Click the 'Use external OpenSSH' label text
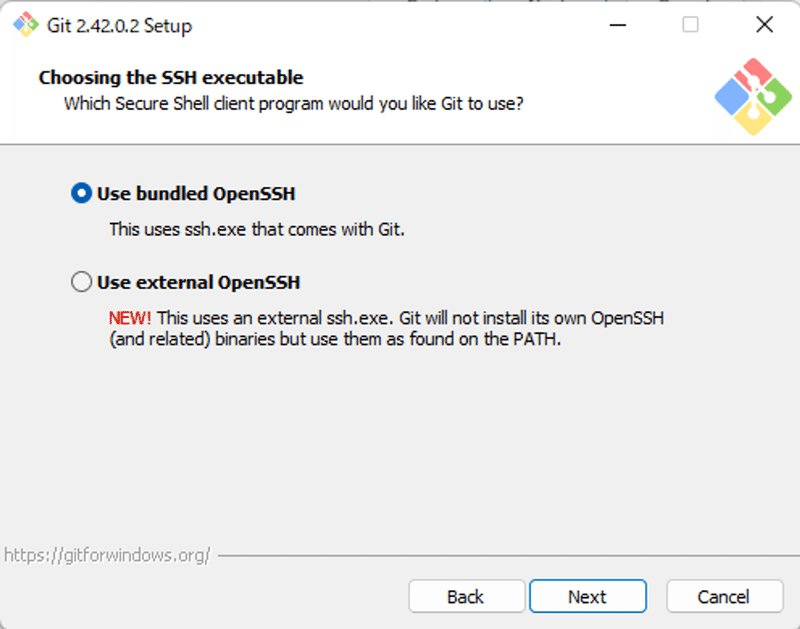 tap(198, 283)
